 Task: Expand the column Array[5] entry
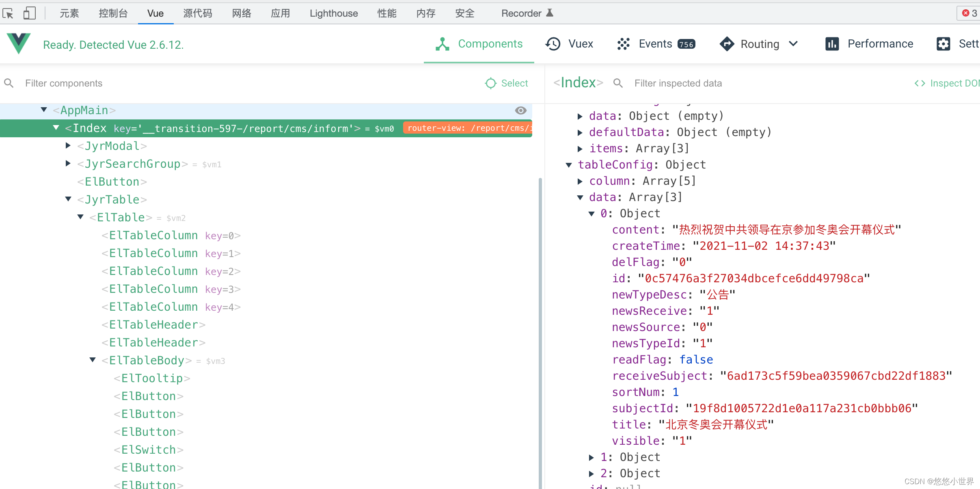(580, 181)
